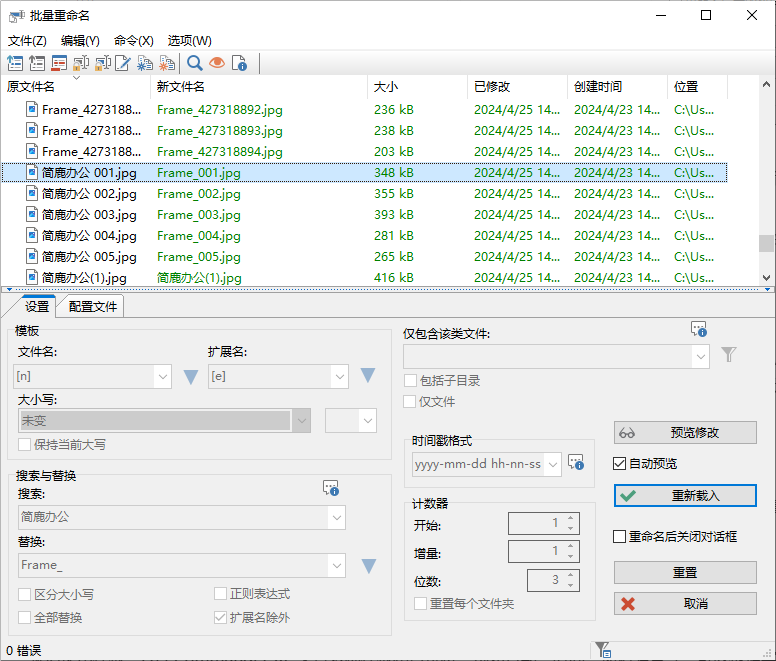
Task: Check the 包括子目录 option
Action: pyautogui.click(x=411, y=380)
